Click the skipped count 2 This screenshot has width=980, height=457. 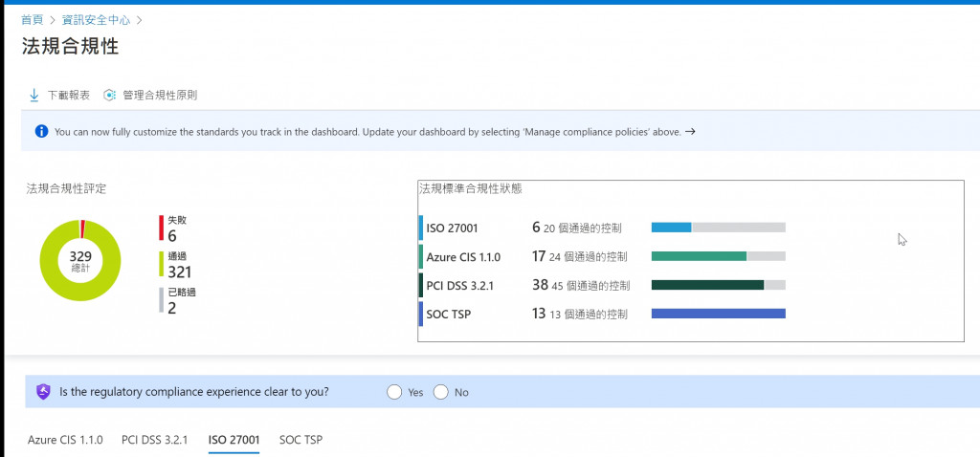point(172,308)
